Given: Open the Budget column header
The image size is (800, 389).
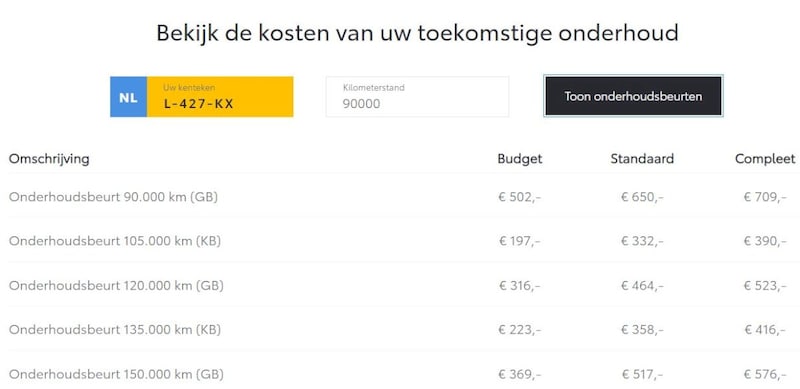Looking at the screenshot, I should click(520, 159).
